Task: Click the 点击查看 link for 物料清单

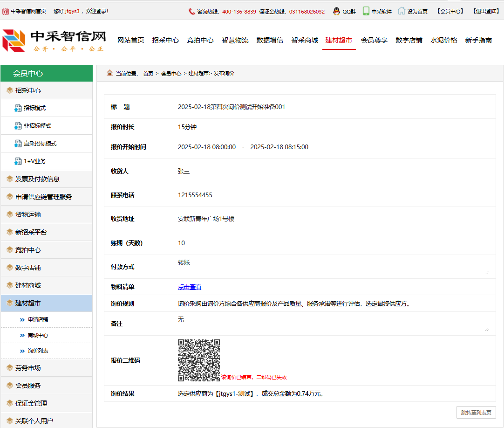Action: (190, 287)
